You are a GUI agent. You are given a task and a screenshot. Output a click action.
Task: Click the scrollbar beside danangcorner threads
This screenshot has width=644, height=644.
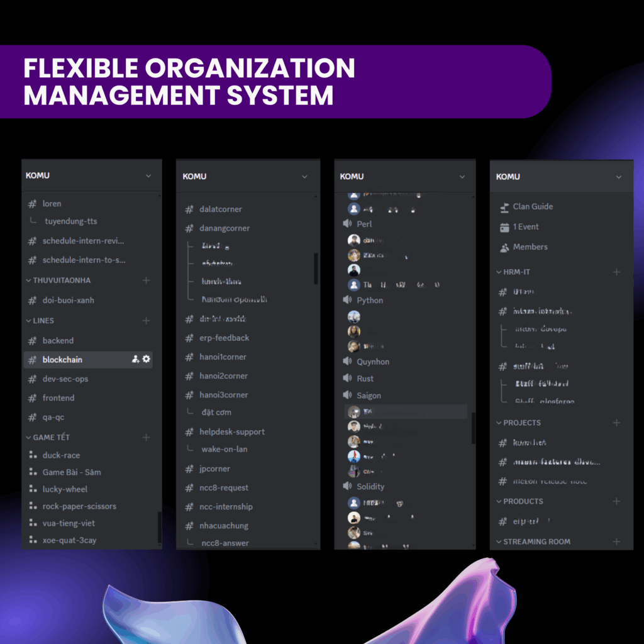point(316,269)
